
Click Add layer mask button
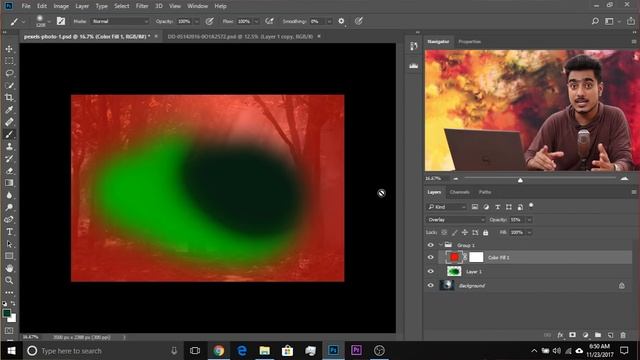tap(572, 335)
